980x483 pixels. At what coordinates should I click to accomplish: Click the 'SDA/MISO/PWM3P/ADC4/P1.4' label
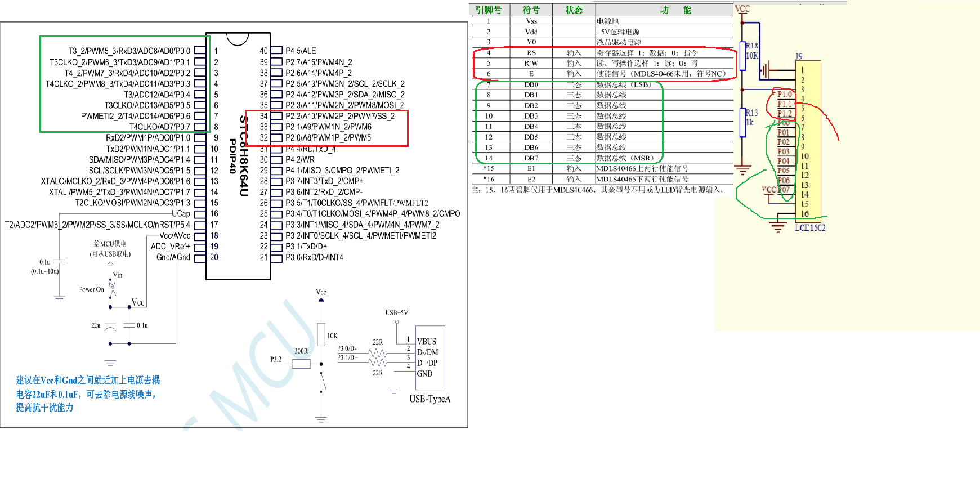(x=140, y=159)
